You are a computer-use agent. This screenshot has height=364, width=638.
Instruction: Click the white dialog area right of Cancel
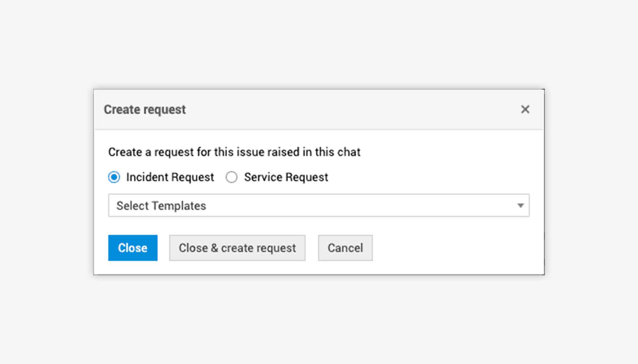click(456, 248)
